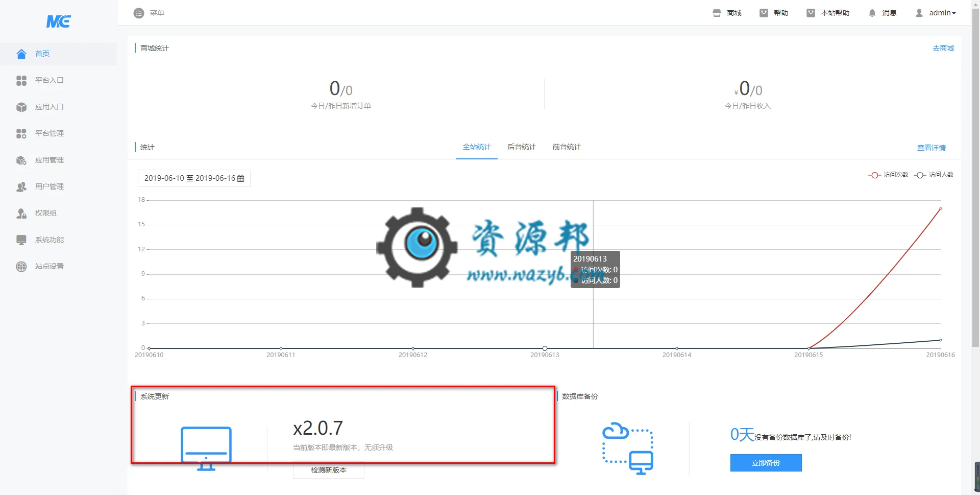Click the 检测新版本 button

[x=329, y=470]
